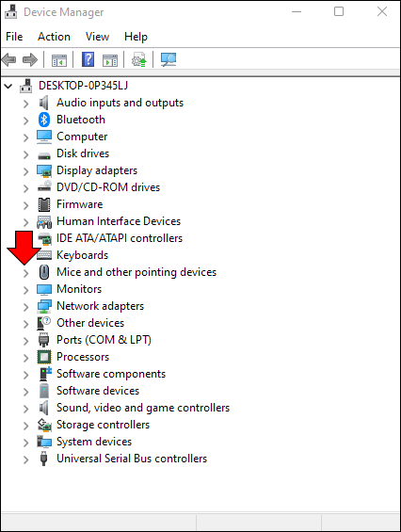The image size is (401, 532).
Task: Expand Universal Serial Bus controllers chevron
Action: 26,459
